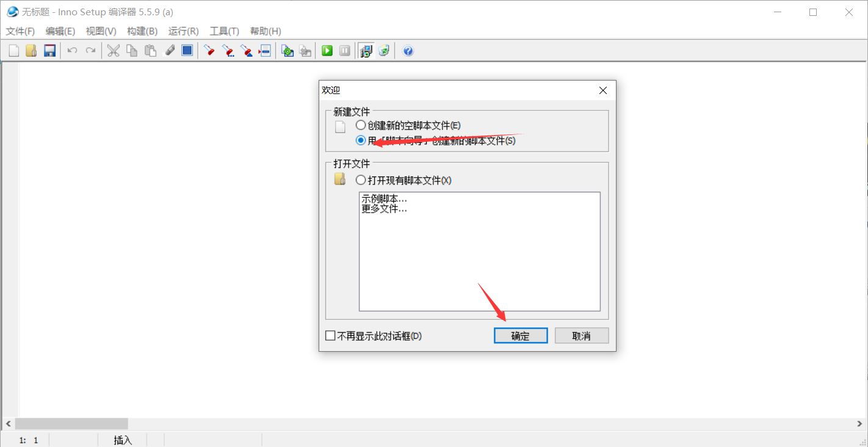Click the Compile script toolbar icon
868x447 pixels.
[288, 51]
